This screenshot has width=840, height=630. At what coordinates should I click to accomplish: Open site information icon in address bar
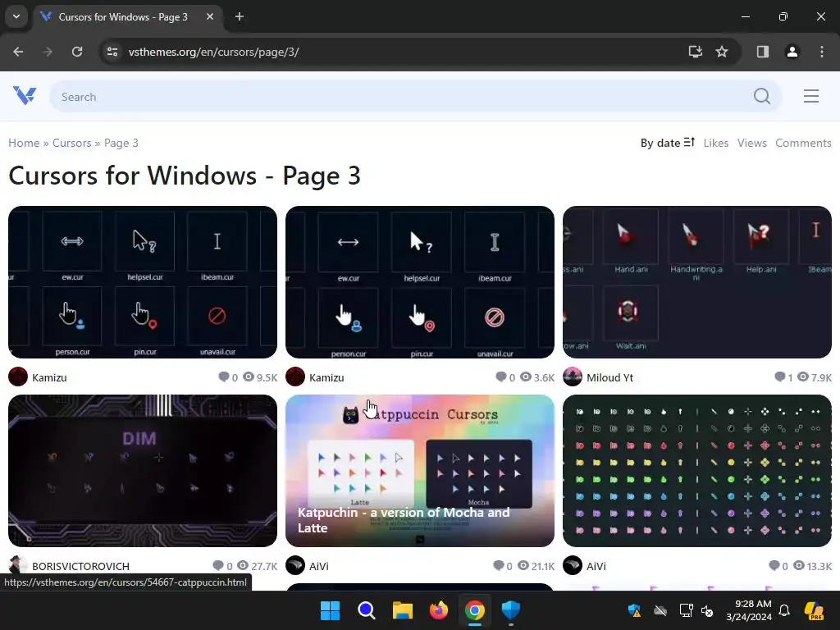112,52
